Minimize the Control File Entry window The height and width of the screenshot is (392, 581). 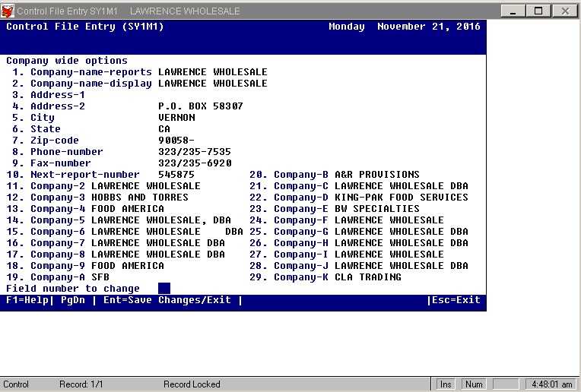(x=513, y=11)
